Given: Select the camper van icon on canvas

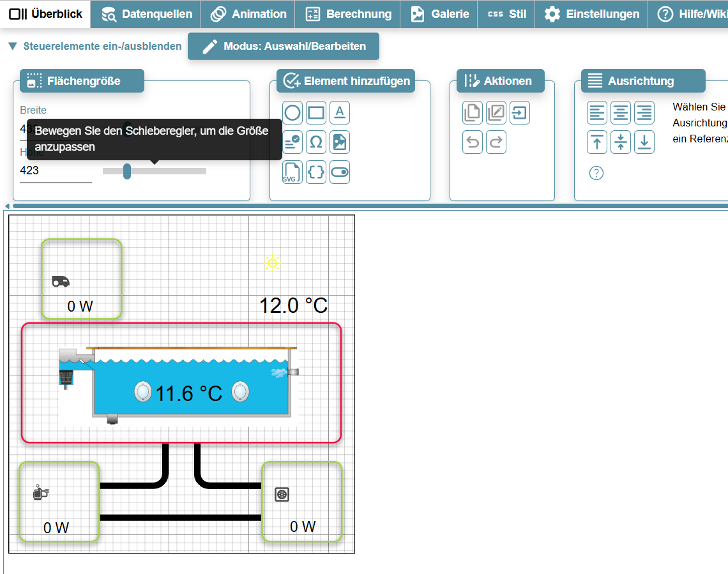Looking at the screenshot, I should point(61,281).
